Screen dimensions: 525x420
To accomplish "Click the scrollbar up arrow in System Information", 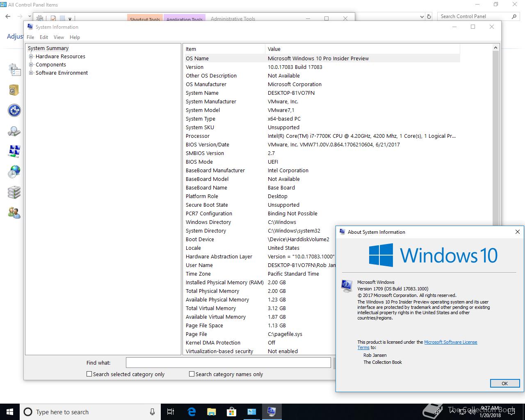I will 495,48.
